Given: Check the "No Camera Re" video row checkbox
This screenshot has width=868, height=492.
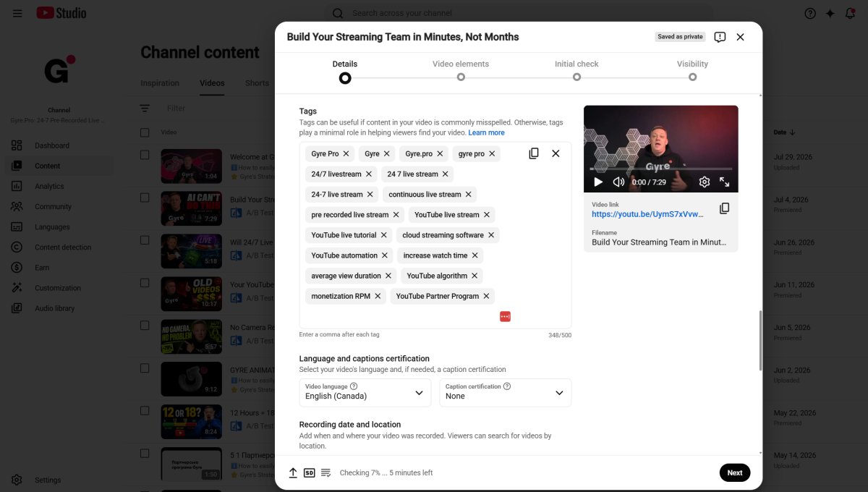Looking at the screenshot, I should coord(145,326).
